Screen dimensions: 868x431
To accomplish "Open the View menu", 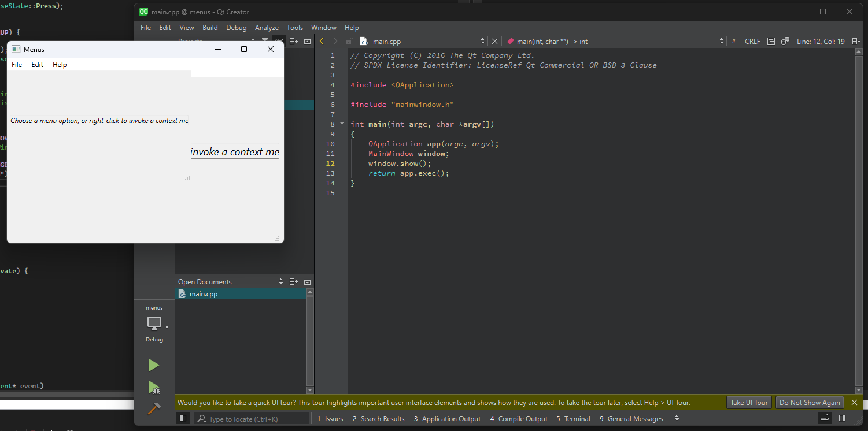I will point(187,27).
